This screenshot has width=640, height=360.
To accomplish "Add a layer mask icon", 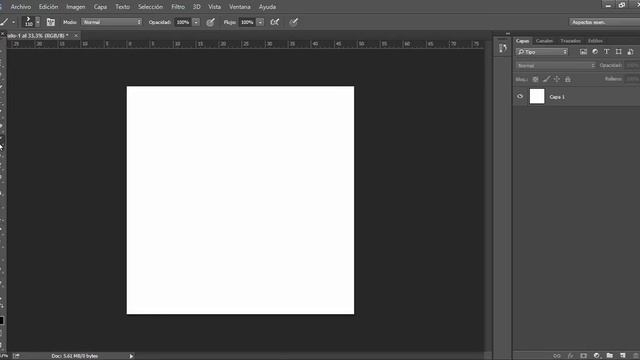I will (x=584, y=356).
